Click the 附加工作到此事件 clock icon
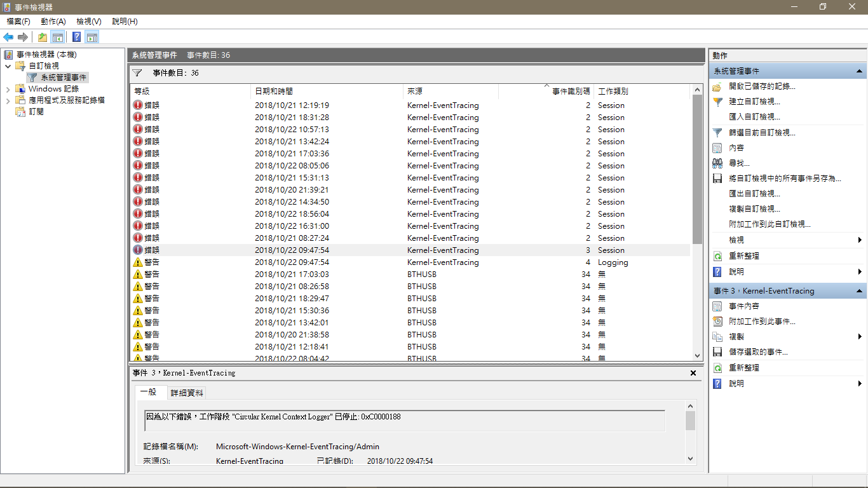This screenshot has height=488, width=868. (x=717, y=322)
